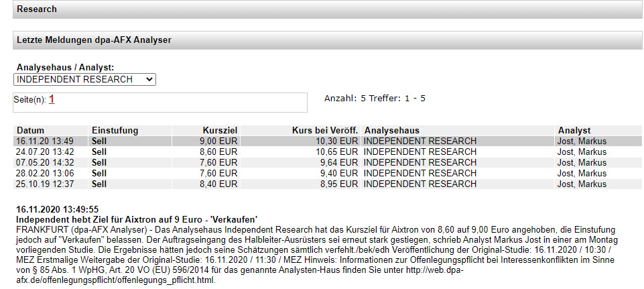Go to results page 1 link
Image resolution: width=644 pixels, height=289 pixels.
pyautogui.click(x=52, y=99)
